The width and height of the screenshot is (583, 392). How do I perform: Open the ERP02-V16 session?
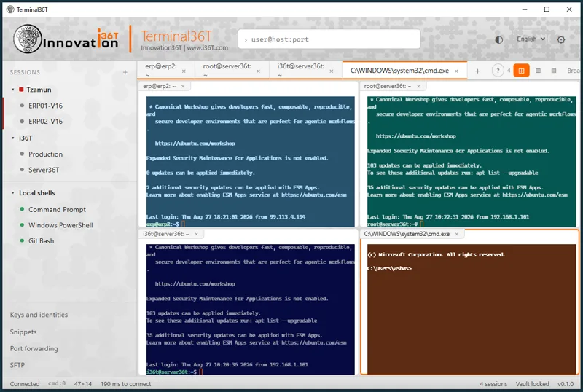[x=45, y=121]
